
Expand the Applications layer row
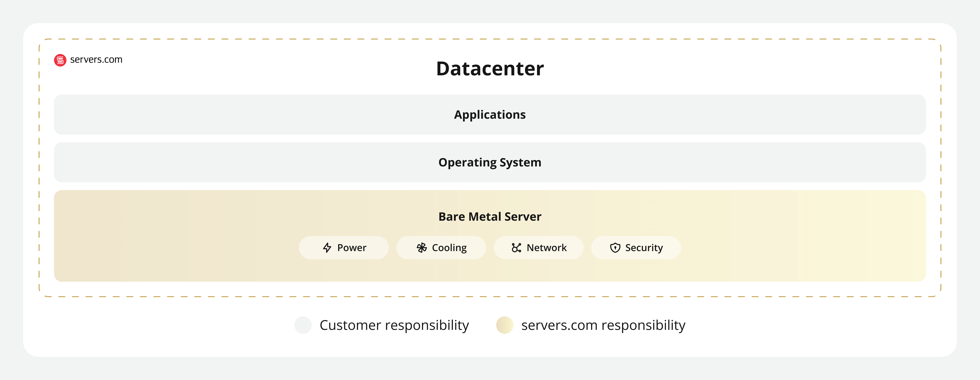[490, 114]
